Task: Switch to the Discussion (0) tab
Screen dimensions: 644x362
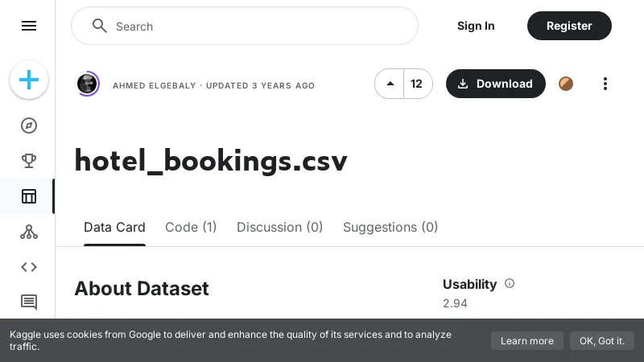Action: 279,227
